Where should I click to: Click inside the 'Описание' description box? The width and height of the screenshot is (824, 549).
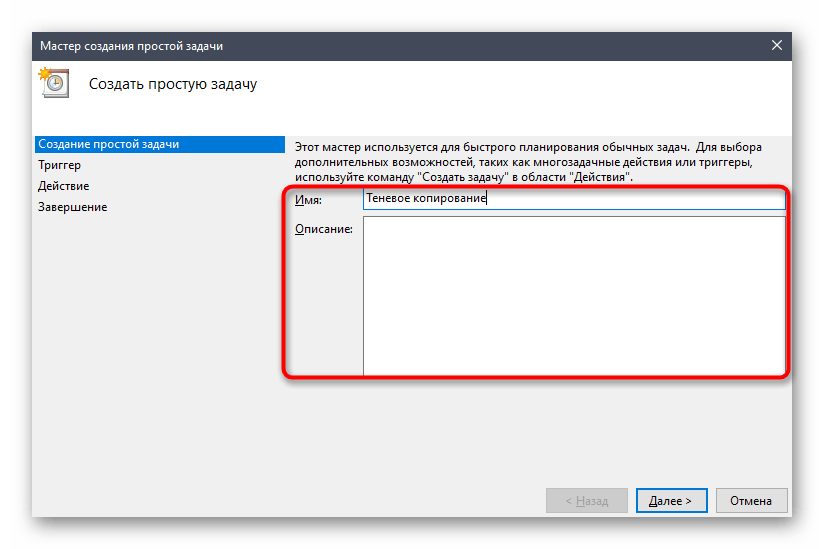click(x=574, y=296)
